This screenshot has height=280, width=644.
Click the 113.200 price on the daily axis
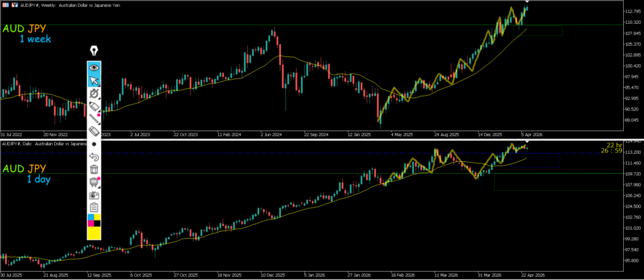(633, 152)
